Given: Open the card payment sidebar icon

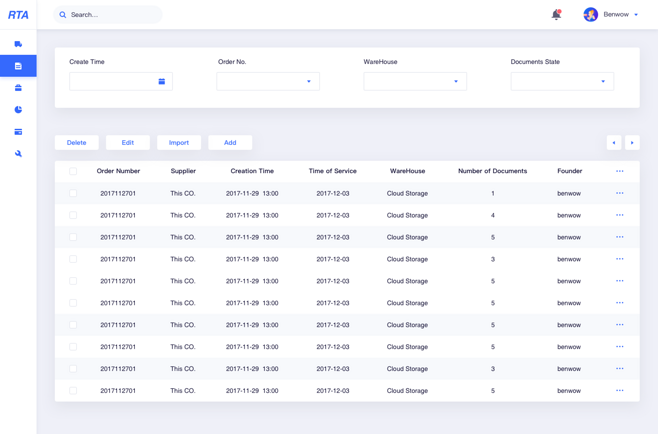Looking at the screenshot, I should click(18, 132).
